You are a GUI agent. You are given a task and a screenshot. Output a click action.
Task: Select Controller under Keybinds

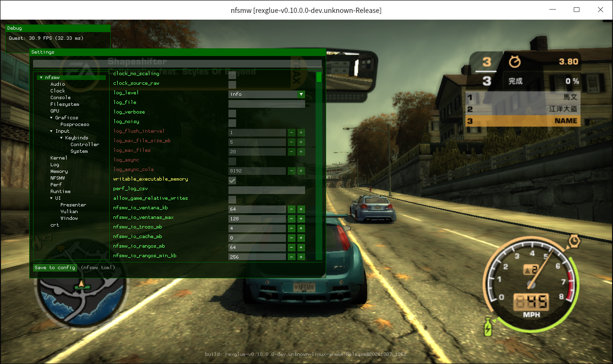click(x=85, y=145)
